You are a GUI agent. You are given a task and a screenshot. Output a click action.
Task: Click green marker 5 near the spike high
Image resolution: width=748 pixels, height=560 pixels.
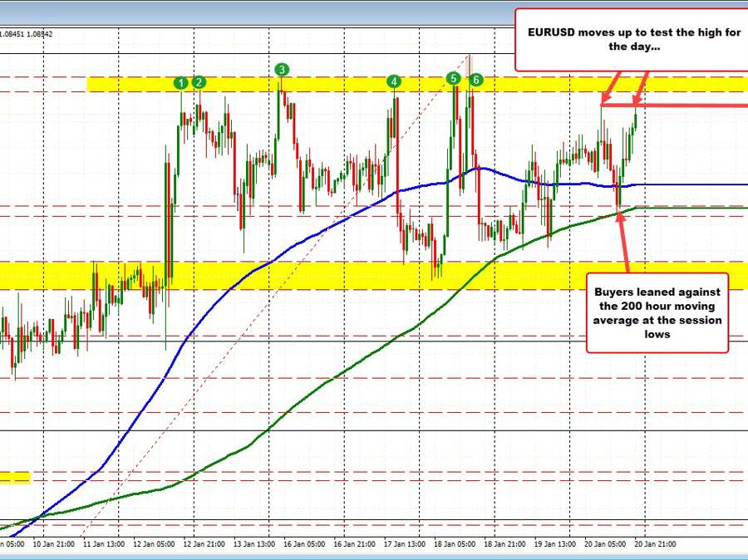454,77
